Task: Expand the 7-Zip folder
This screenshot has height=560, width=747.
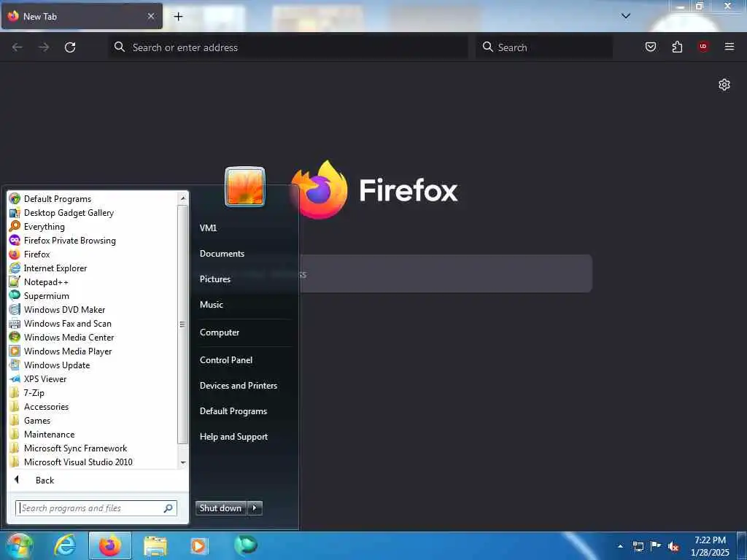Action: point(34,393)
